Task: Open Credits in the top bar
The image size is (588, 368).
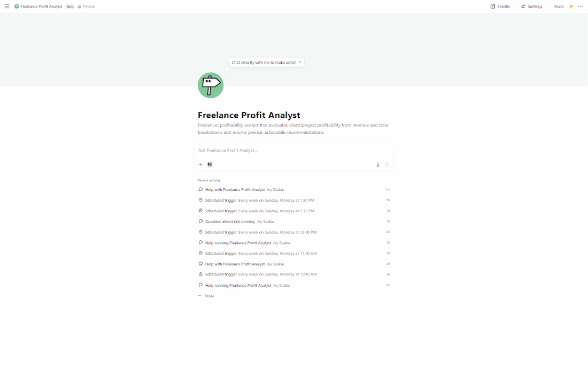Action: point(500,6)
